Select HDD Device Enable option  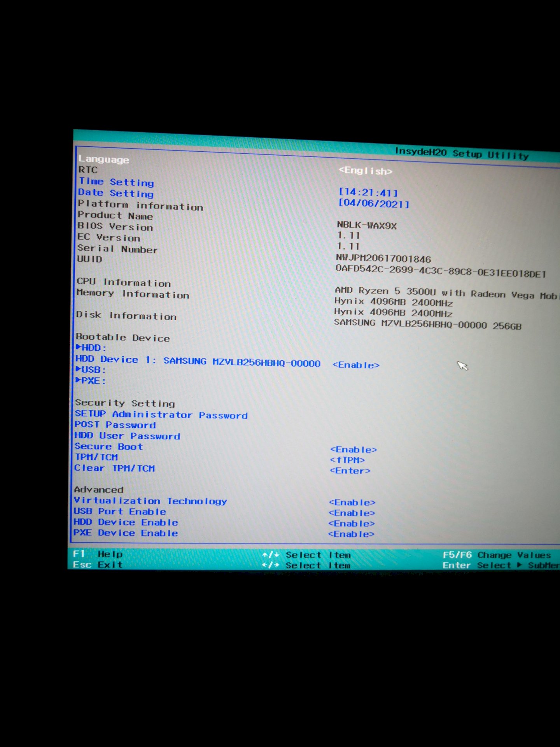[126, 522]
